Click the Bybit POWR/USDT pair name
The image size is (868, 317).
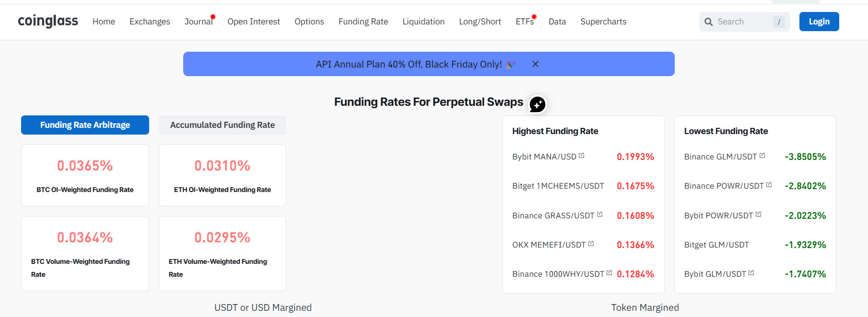click(x=719, y=215)
